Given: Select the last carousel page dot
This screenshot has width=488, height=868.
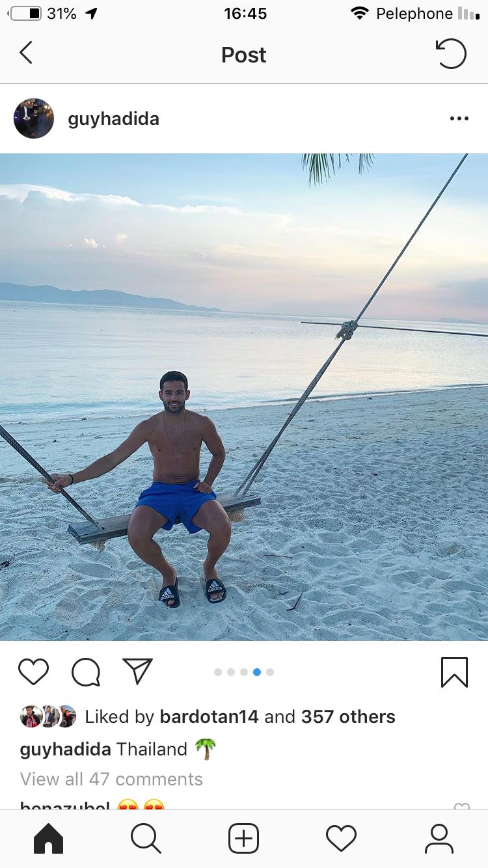Looking at the screenshot, I should click(x=270, y=672).
